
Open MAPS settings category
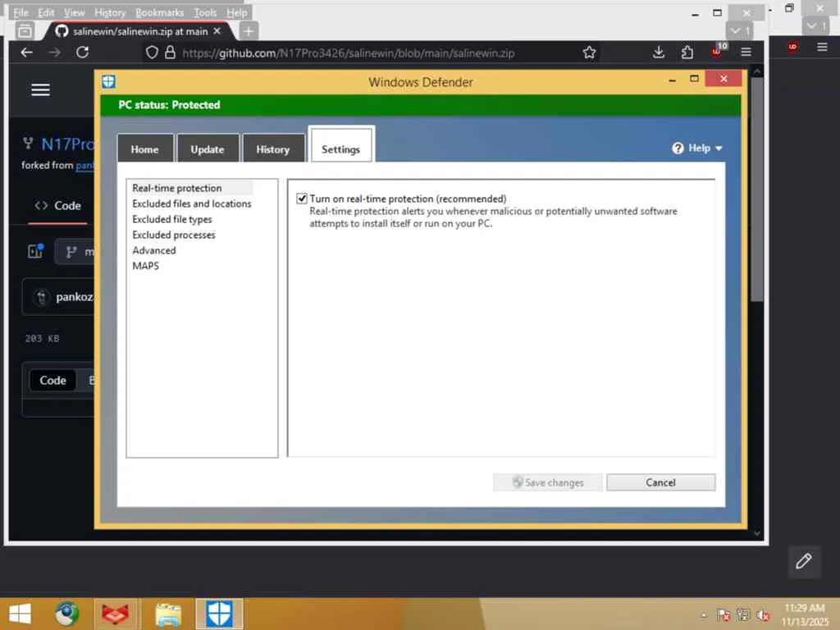click(145, 266)
